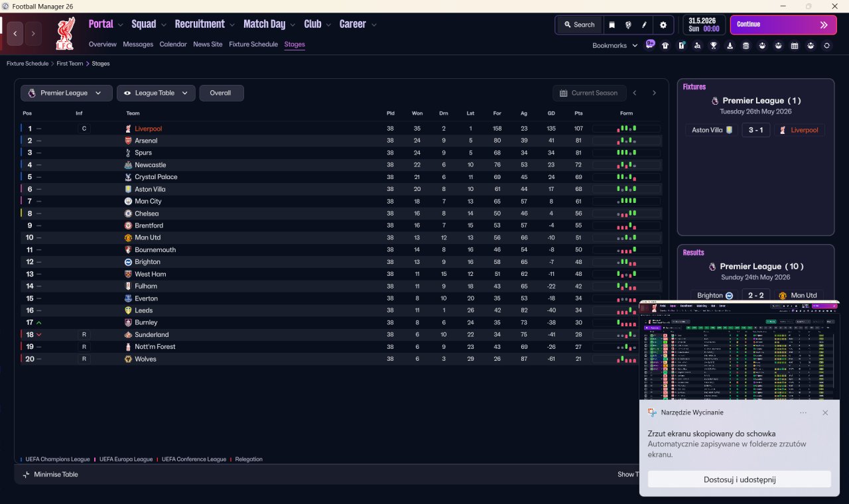Click the 3 - 1 score in Fixtures
Viewport: 849px width, 504px height.
coord(756,130)
